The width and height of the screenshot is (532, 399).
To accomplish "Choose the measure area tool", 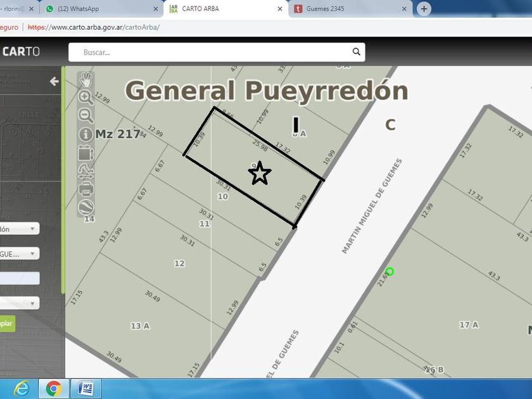I will [x=86, y=153].
